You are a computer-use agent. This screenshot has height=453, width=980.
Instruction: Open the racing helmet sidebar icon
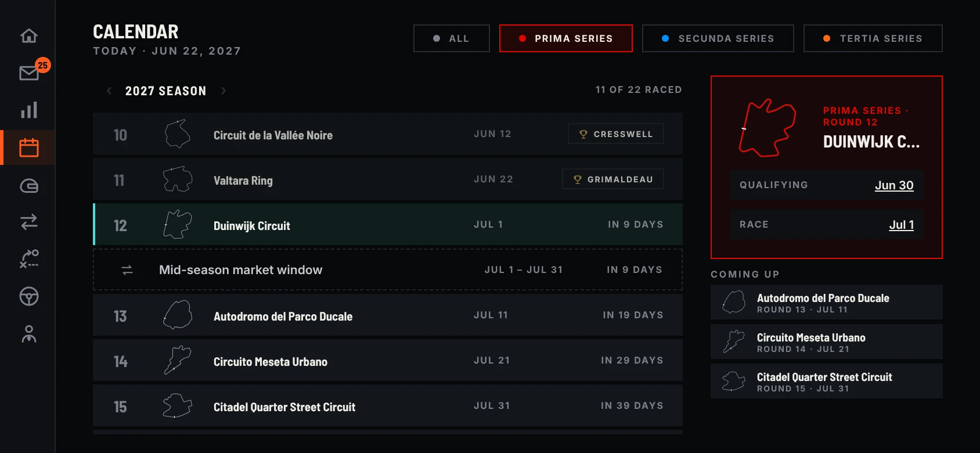(29, 186)
